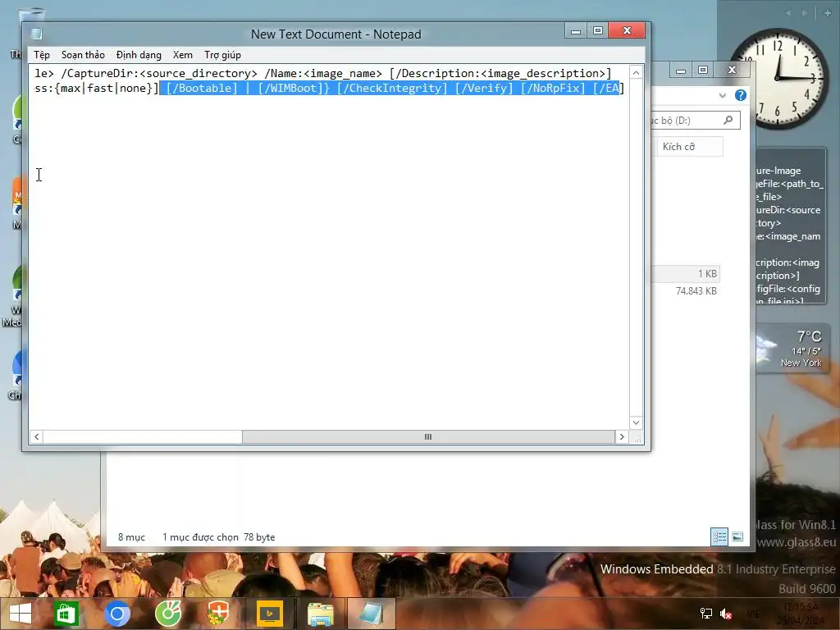The image size is (840, 630).
Task: Minimize the Notepad window
Action: [x=576, y=31]
